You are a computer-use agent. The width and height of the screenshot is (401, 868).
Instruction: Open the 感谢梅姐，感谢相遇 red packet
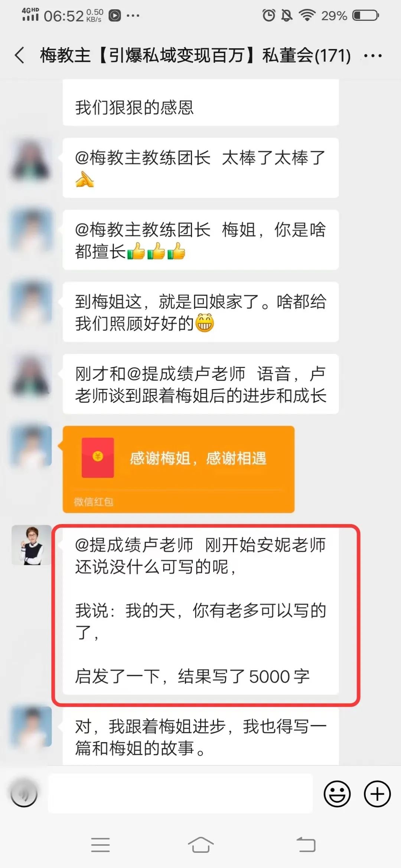point(179,469)
